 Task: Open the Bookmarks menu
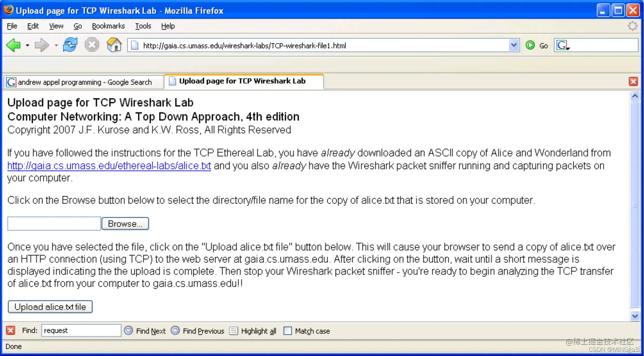108,26
